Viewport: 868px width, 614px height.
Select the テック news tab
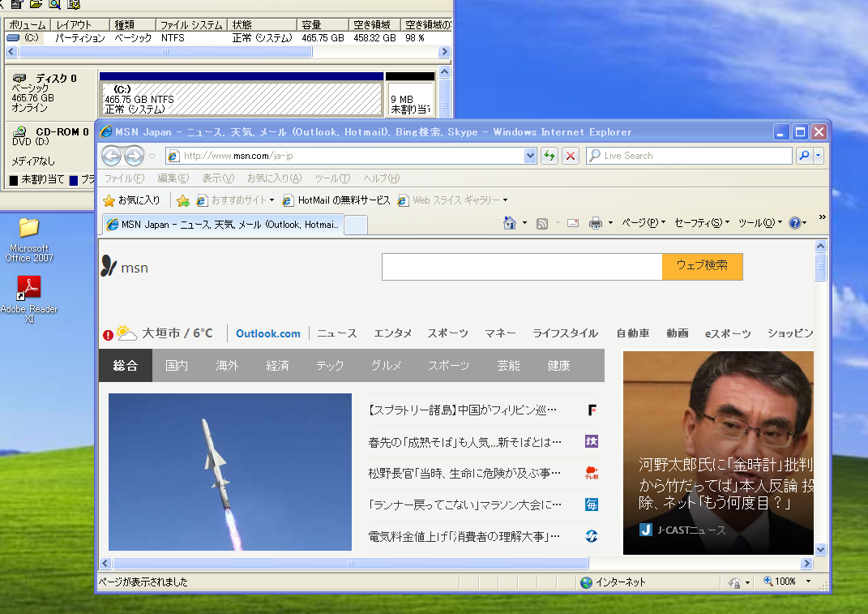point(330,366)
